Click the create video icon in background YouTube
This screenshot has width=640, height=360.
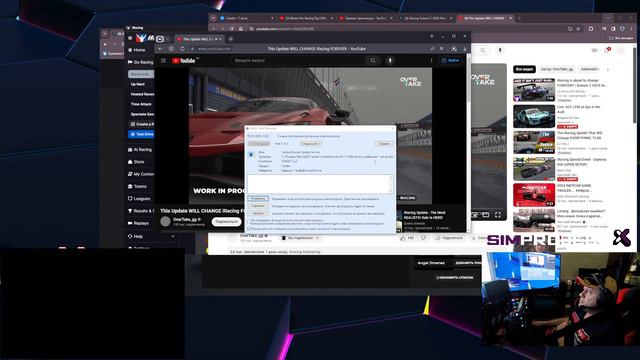pyautogui.click(x=594, y=50)
